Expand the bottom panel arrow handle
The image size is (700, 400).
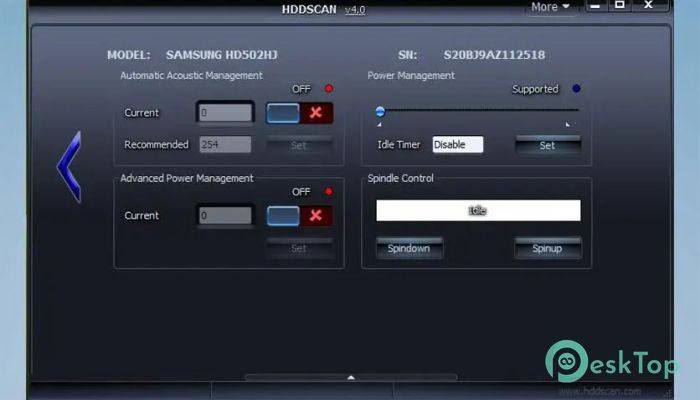351,378
